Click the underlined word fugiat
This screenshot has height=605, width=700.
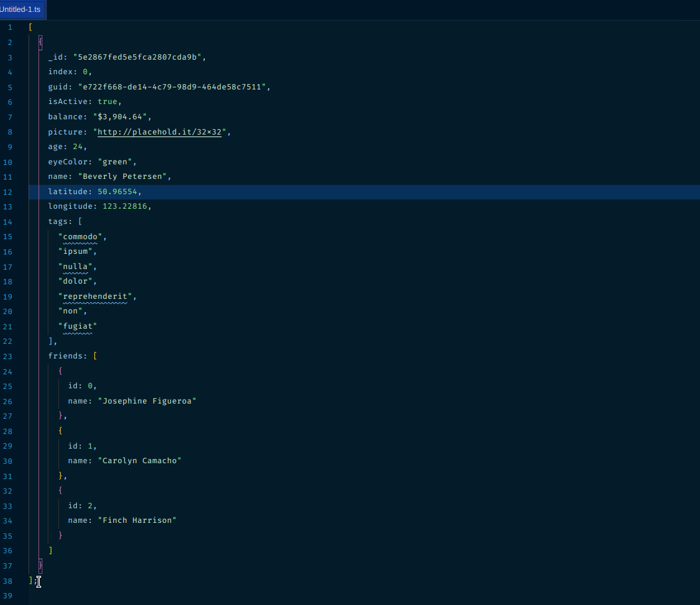pyautogui.click(x=78, y=326)
